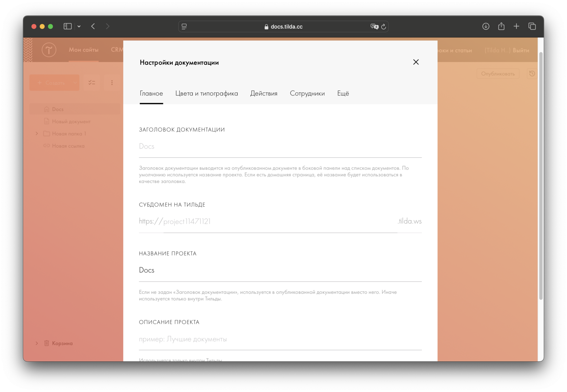The image size is (567, 392).
Task: Click the subdomain field with project11471121
Action: point(280,221)
